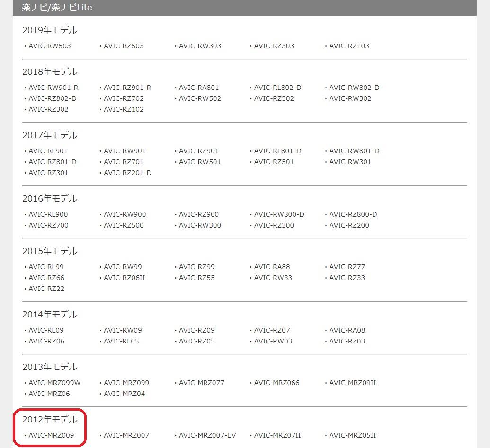Choose model AVIC-RL802-D

[x=278, y=88]
